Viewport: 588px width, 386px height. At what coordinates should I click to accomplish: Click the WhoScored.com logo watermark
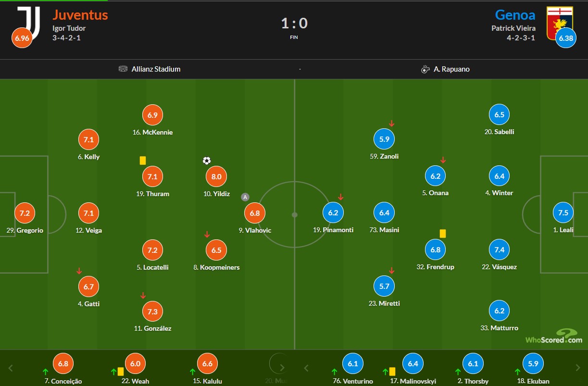pos(554,336)
